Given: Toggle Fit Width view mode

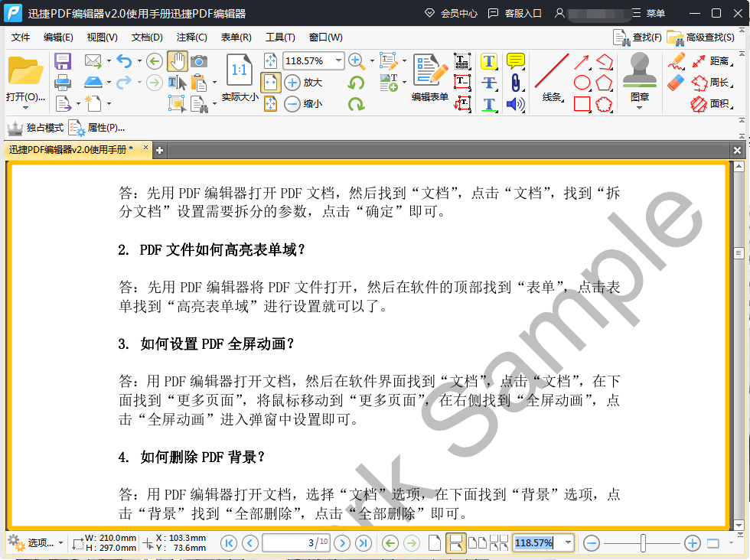Looking at the screenshot, I should (270, 83).
